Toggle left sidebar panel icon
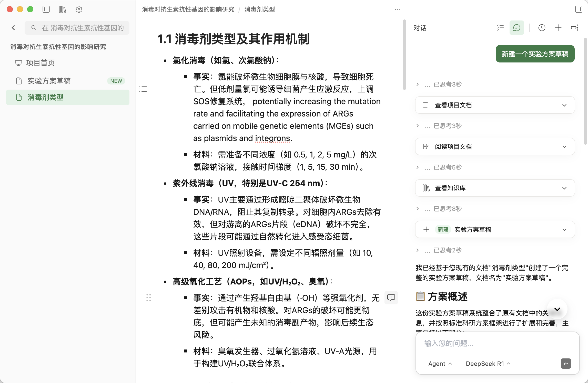The height and width of the screenshot is (383, 588). click(46, 9)
